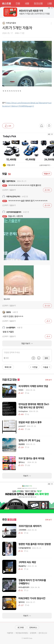Viewport: 54px width, 644px height.
Task: Like the comment with 133 likes
Action: [47, 205]
